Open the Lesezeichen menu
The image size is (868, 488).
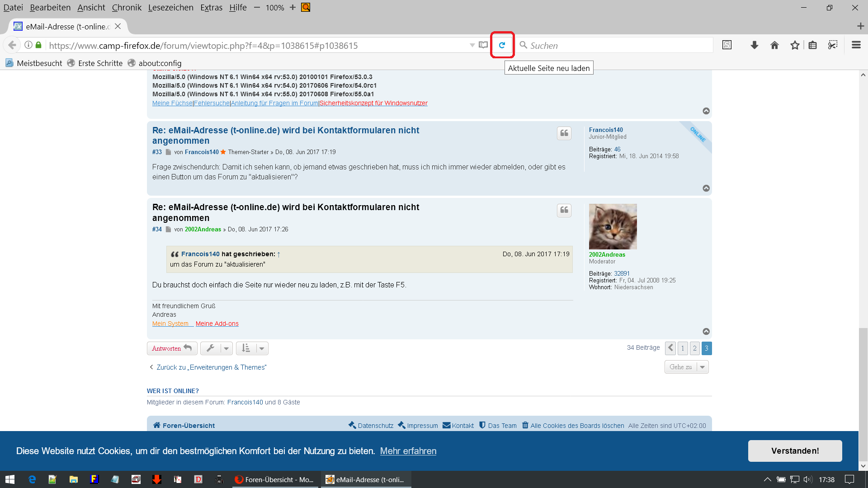pos(170,8)
